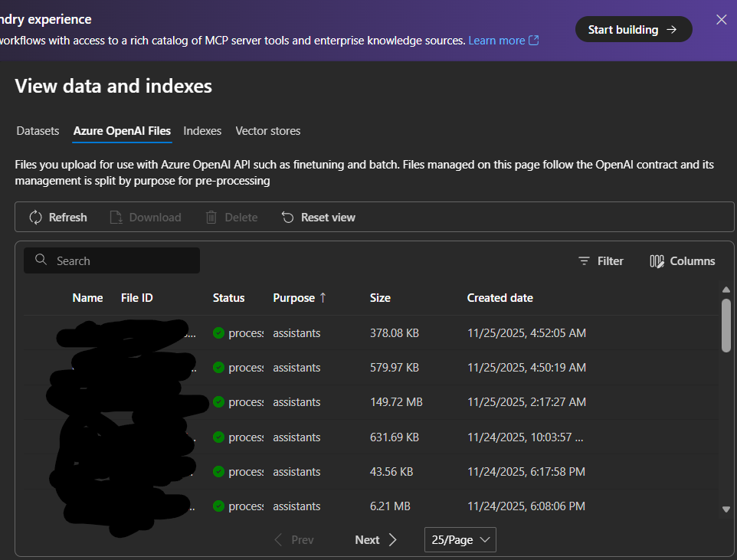Click the Learn more external link icon
Viewport: 737px width, 560px height.
point(534,41)
